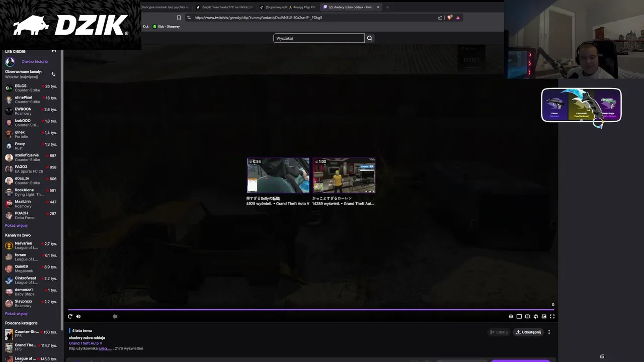This screenshot has height=362, width=644.
Task: Close the shadery zubra oddaja tab
Action: [378, 7]
